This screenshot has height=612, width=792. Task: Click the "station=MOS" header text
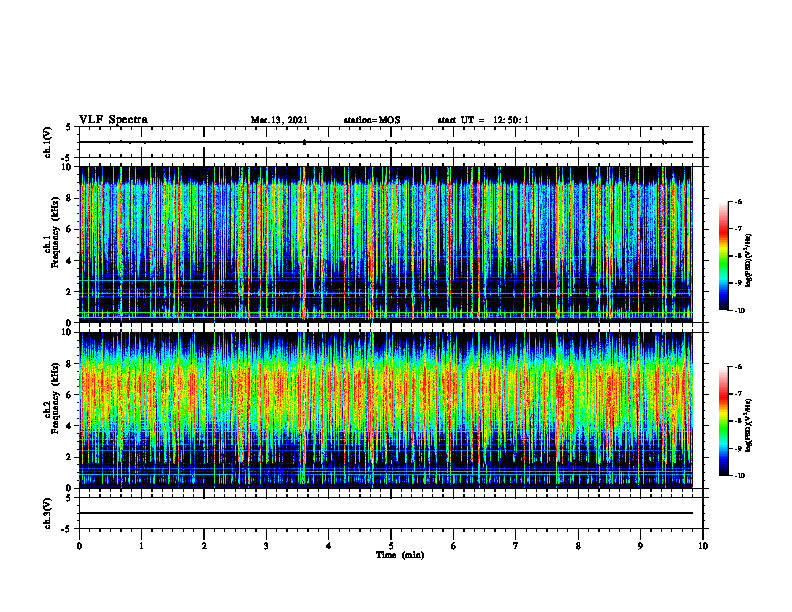coord(372,120)
